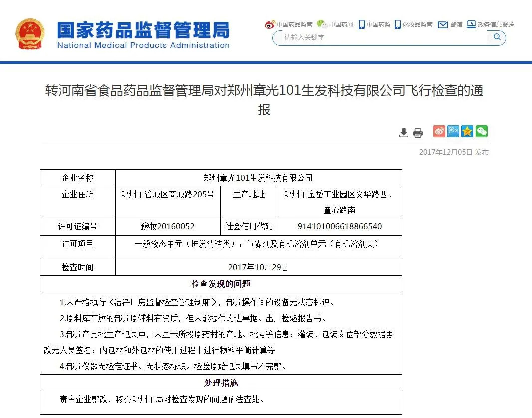Click finding 4 about 仪器无检定证书
The image size is (532, 418).
click(173, 366)
